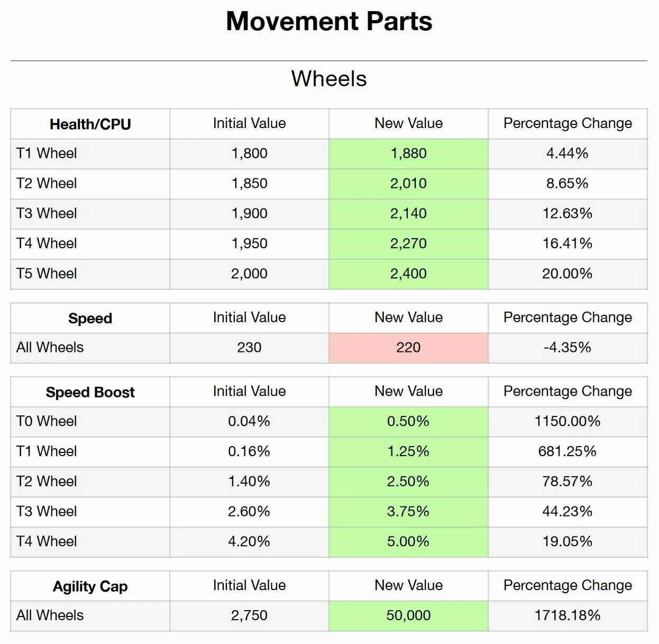
Task: Click the 1,800 initial value cell
Action: point(249,153)
